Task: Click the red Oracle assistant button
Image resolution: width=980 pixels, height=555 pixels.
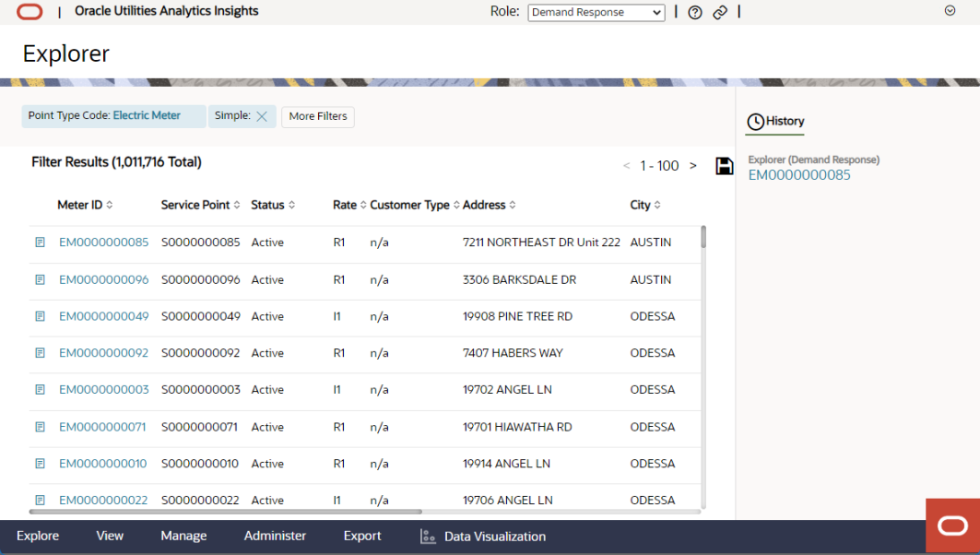Action: (x=952, y=525)
